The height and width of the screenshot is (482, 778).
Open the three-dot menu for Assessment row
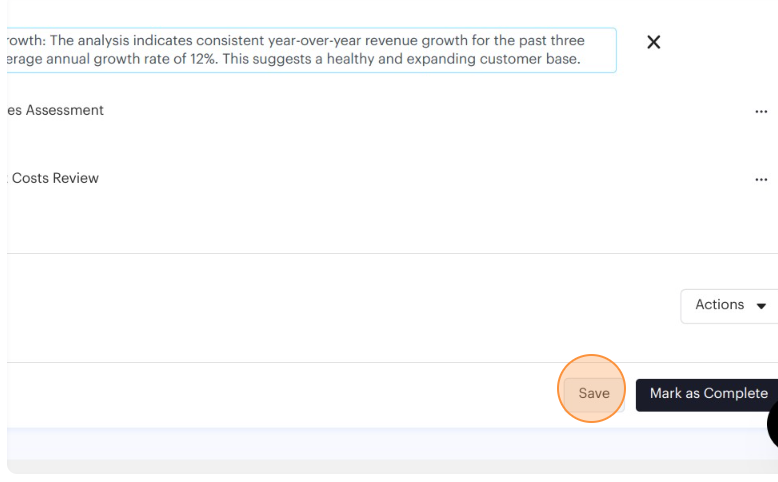(761, 112)
